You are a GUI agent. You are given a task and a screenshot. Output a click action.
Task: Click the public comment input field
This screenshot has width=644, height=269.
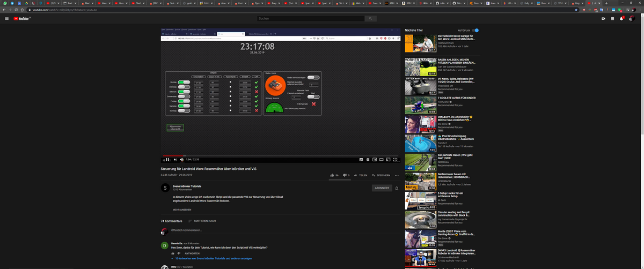284,231
